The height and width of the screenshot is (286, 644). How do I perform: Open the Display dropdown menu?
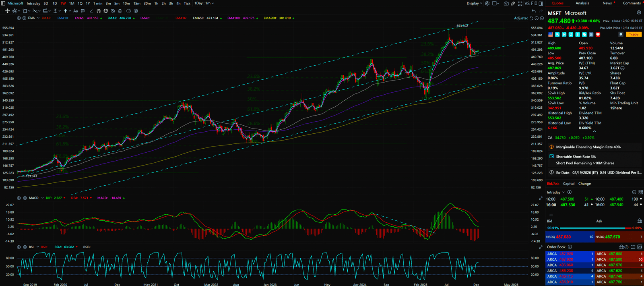[x=474, y=3]
